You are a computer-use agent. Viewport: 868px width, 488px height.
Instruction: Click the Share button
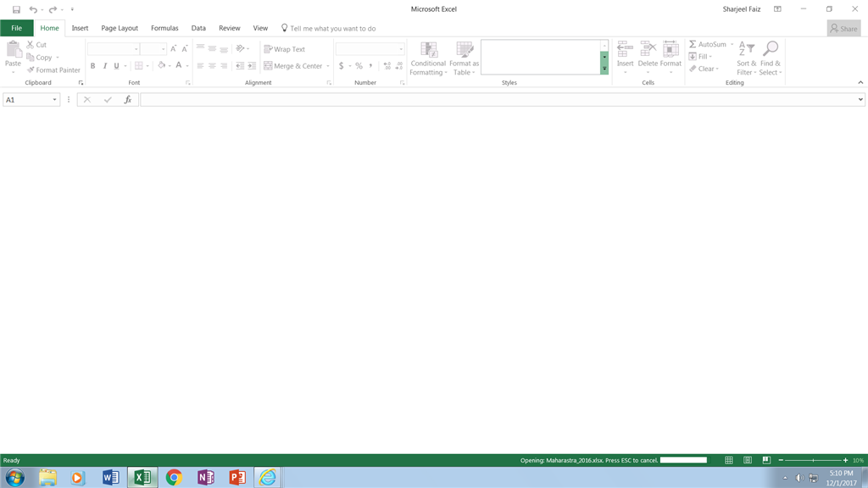point(843,28)
